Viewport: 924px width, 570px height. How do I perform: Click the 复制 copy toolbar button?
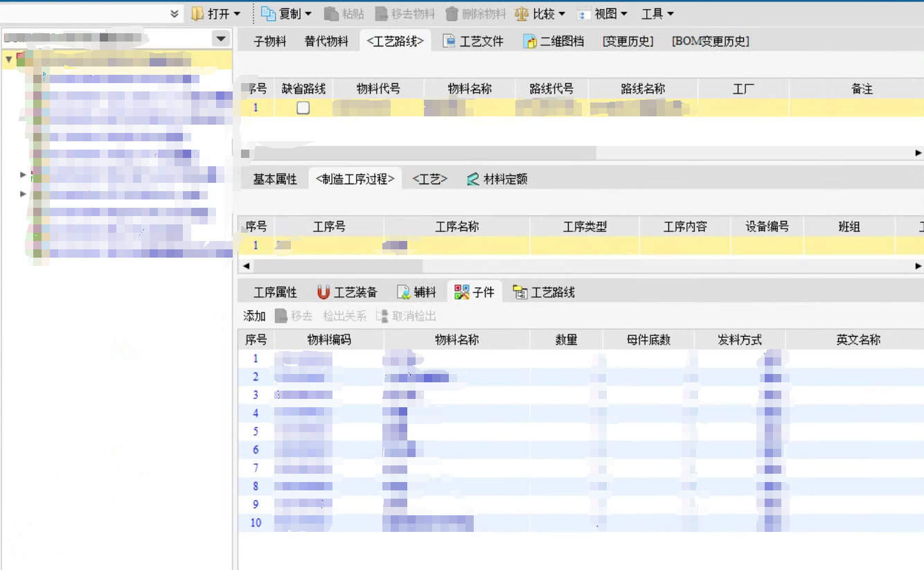pos(287,14)
